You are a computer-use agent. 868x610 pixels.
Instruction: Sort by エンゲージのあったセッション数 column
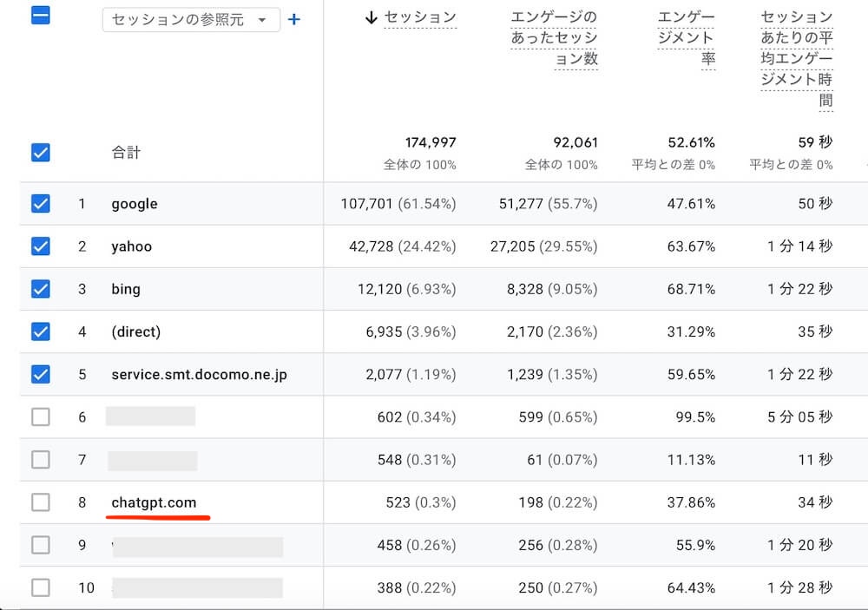click(555, 38)
